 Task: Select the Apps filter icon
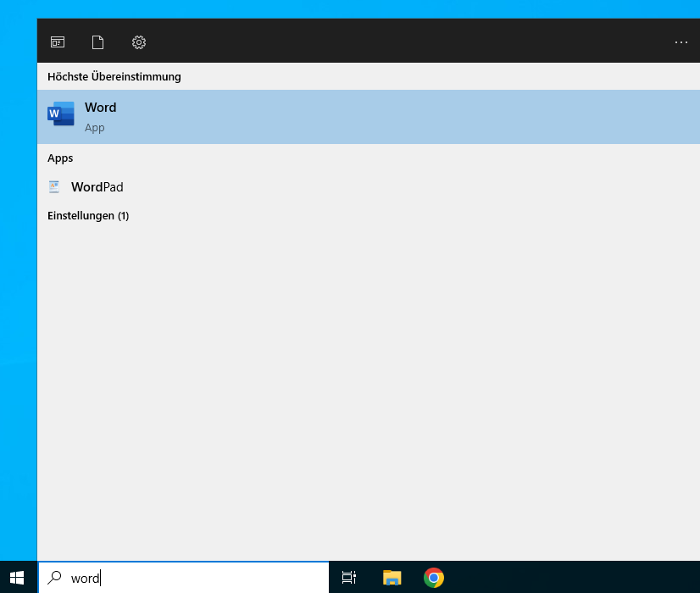tap(58, 42)
